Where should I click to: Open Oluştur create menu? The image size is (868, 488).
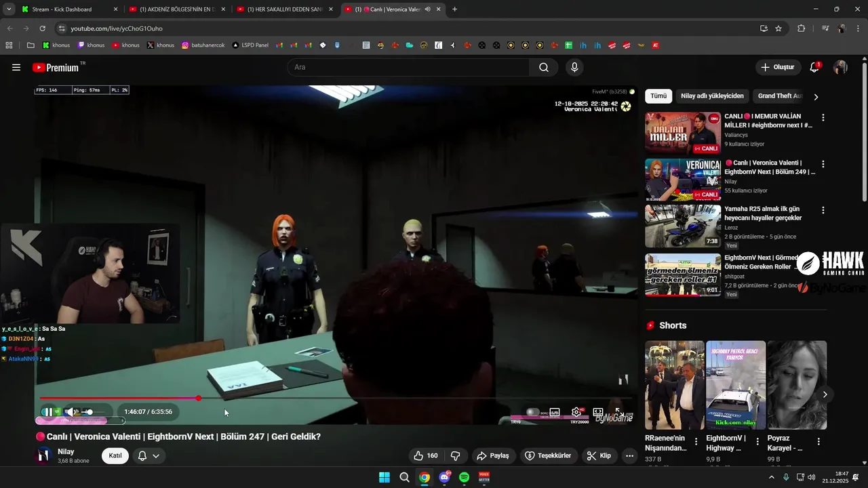(x=777, y=67)
